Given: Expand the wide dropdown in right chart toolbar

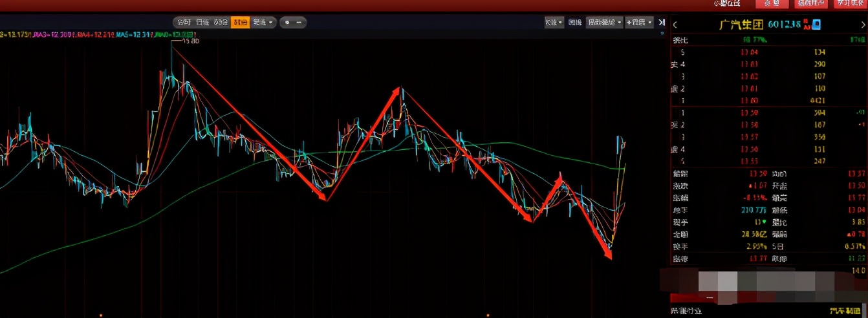Looking at the screenshot, I should (604, 22).
